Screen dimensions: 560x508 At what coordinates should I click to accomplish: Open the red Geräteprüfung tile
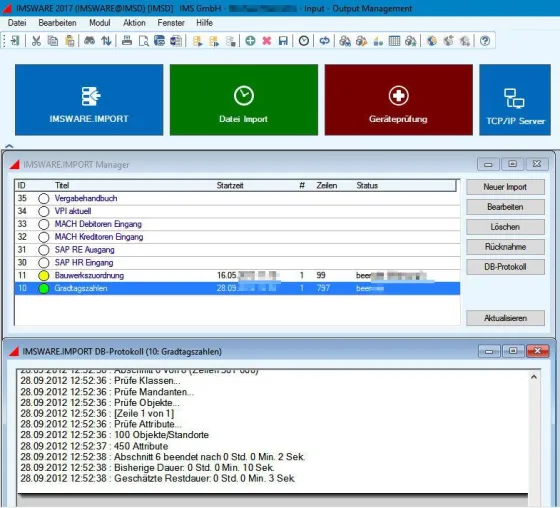399,100
